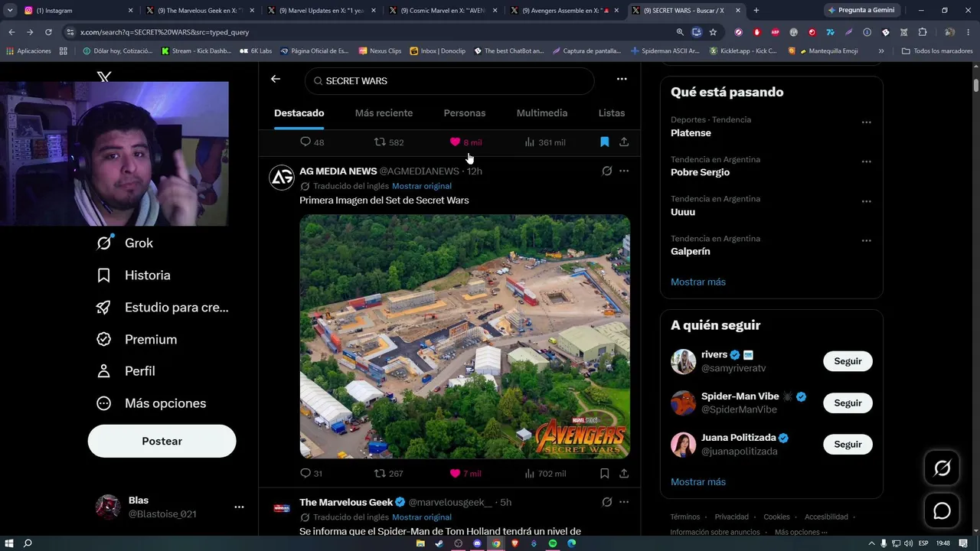
Task: Switch to the Instagram browser tab
Action: pyautogui.click(x=78, y=11)
